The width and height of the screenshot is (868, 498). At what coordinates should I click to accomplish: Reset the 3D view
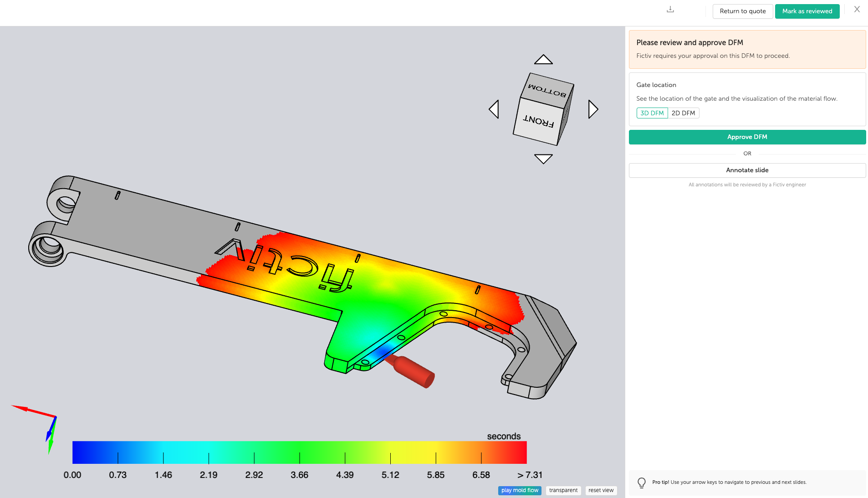(601, 490)
